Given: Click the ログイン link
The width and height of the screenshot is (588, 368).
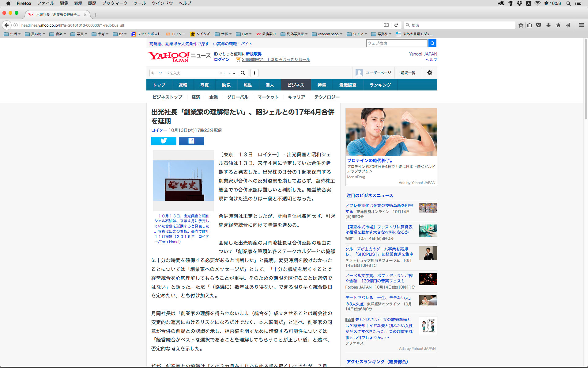Looking at the screenshot, I should 221,59.
